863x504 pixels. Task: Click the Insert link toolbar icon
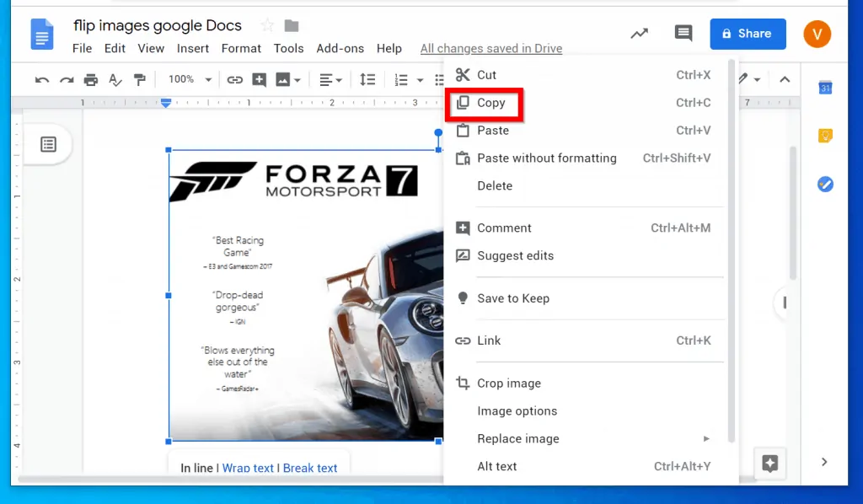(x=235, y=80)
